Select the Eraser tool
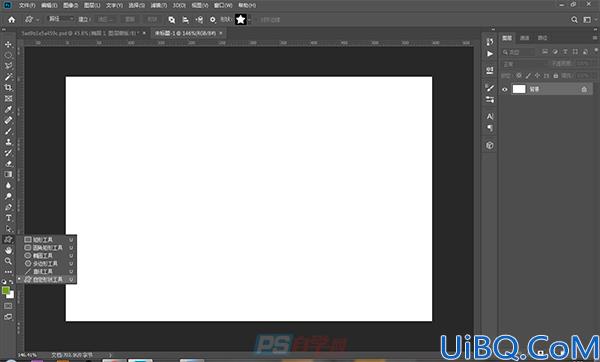 8,163
